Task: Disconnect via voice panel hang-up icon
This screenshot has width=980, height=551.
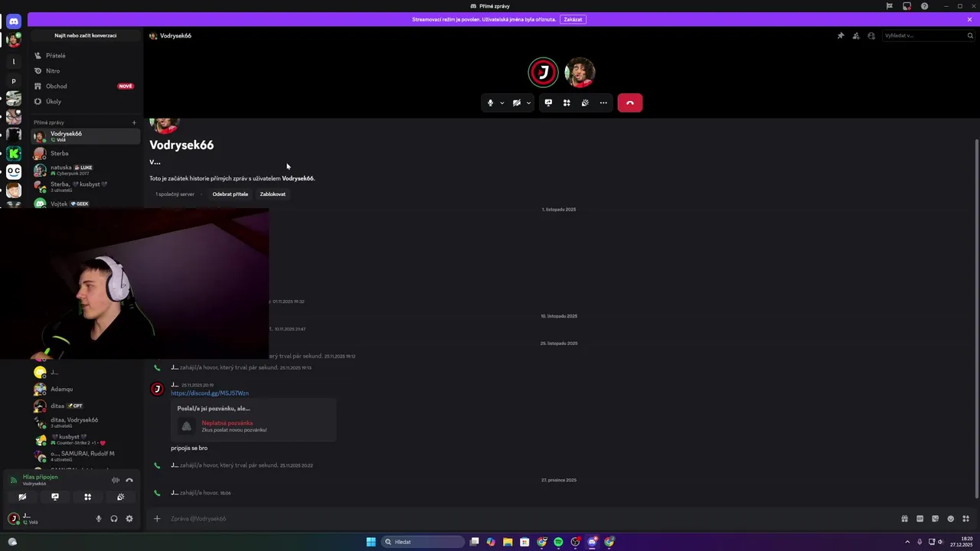Action: tap(129, 480)
